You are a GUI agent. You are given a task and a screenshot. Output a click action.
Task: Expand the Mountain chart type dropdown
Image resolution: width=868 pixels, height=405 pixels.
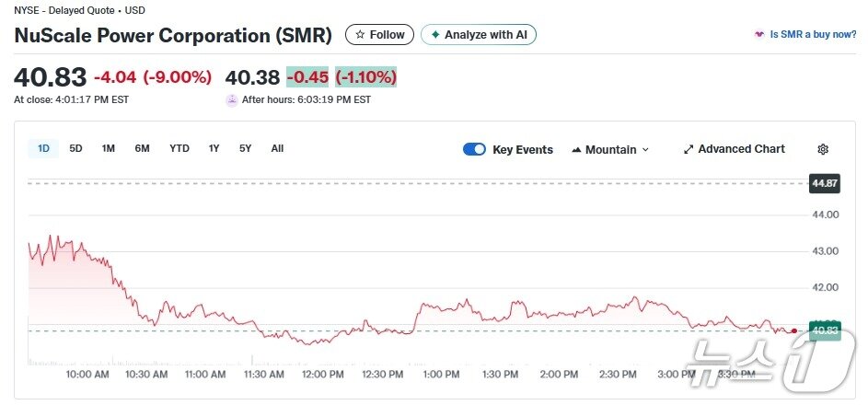tap(610, 149)
